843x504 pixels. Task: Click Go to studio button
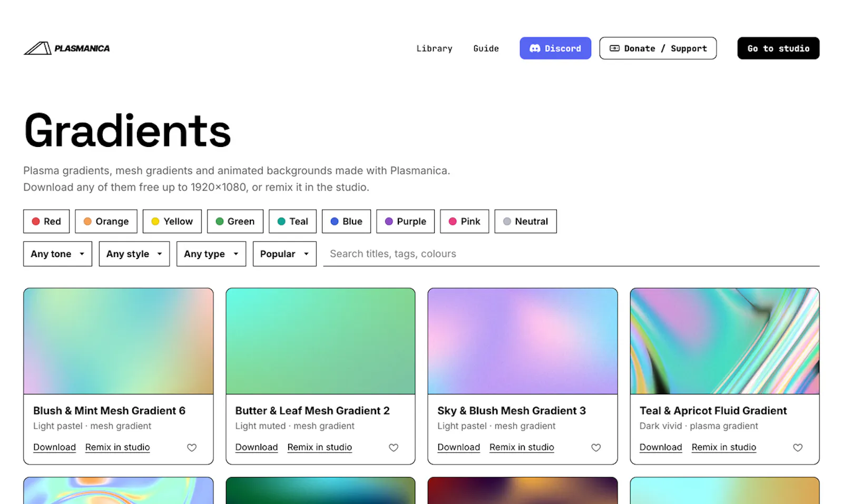coord(778,48)
